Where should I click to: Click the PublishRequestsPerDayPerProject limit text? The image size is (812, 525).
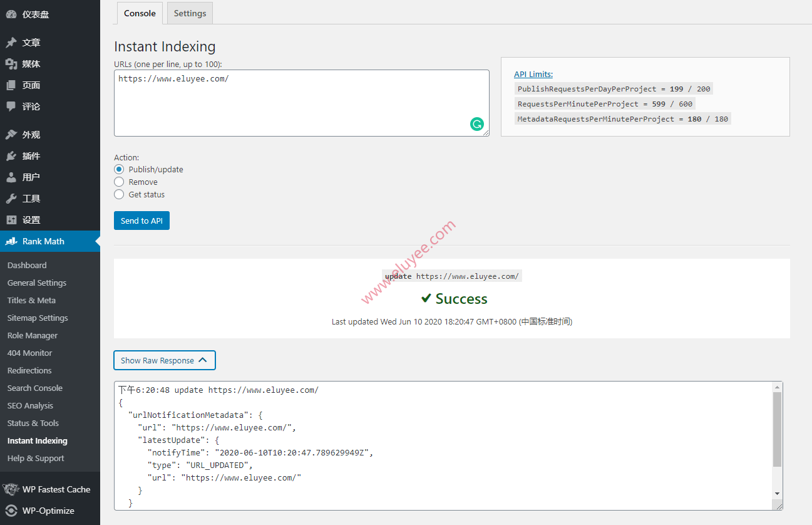(x=614, y=89)
